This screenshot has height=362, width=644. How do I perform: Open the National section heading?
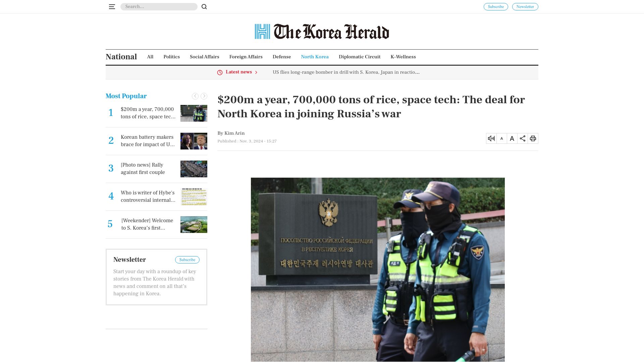[121, 57]
